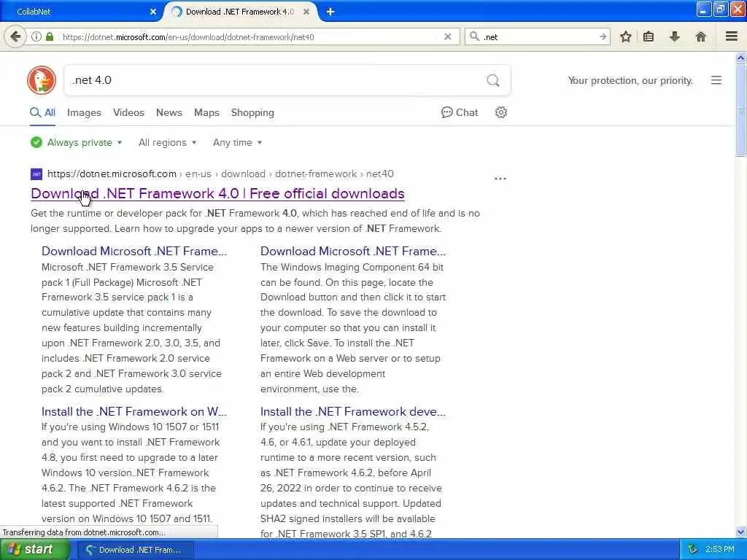Show bookmarks list icon
This screenshot has width=747, height=560.
[x=649, y=36]
